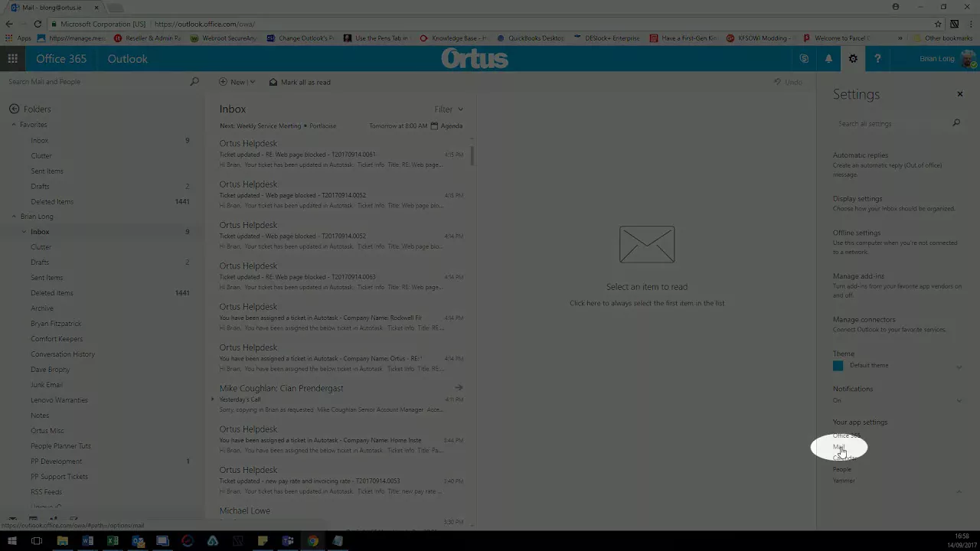This screenshot has width=980, height=551.
Task: Open People under Your app settings
Action: [x=842, y=469]
